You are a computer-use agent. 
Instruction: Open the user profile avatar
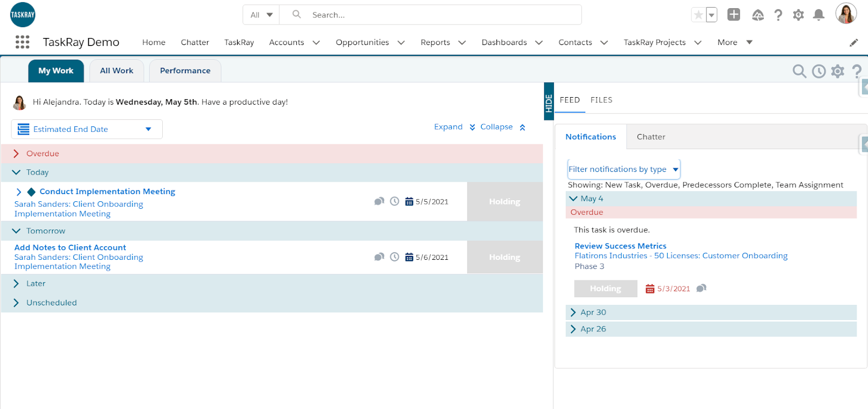(846, 14)
